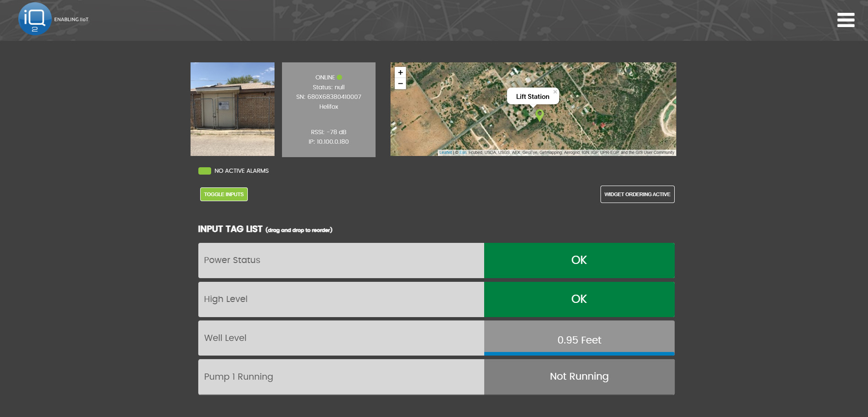This screenshot has height=417, width=868.
Task: Select the Power Status tag row
Action: point(341,260)
